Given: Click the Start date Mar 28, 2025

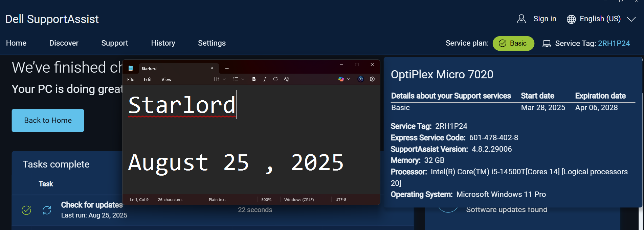Looking at the screenshot, I should click(543, 107).
